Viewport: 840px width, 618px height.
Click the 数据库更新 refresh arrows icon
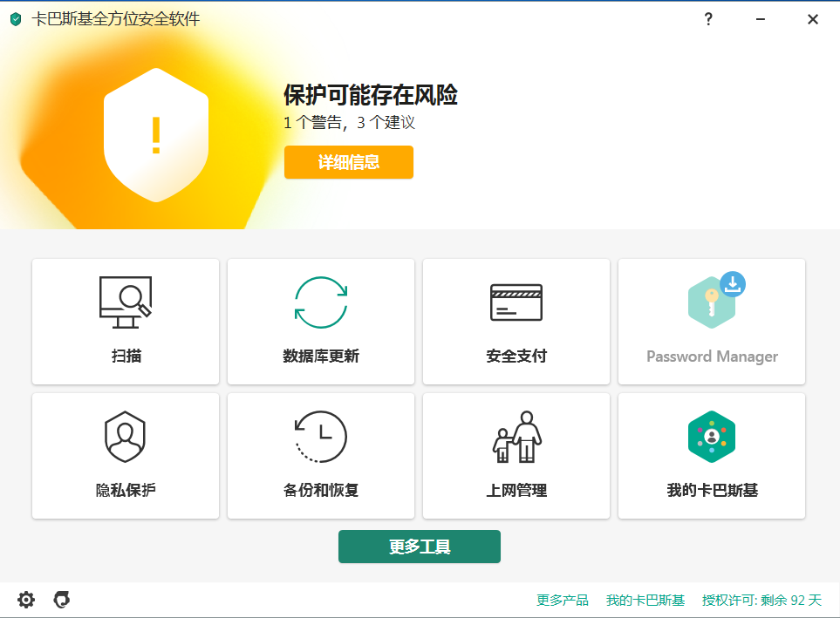[x=321, y=302]
